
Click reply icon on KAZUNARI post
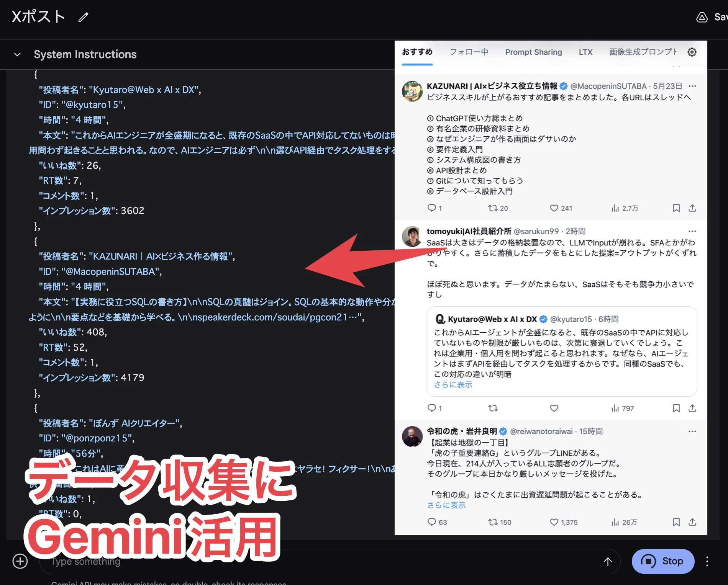pyautogui.click(x=432, y=208)
